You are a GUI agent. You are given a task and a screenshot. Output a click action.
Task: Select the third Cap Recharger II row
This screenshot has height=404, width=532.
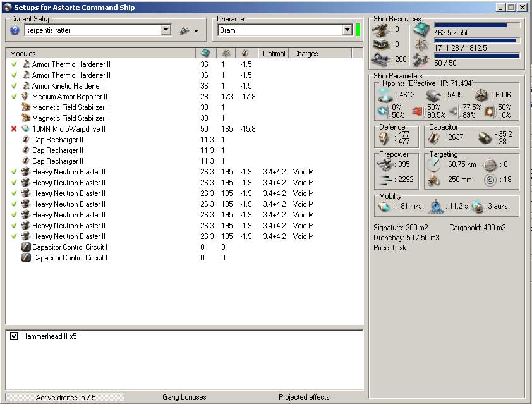pos(184,161)
